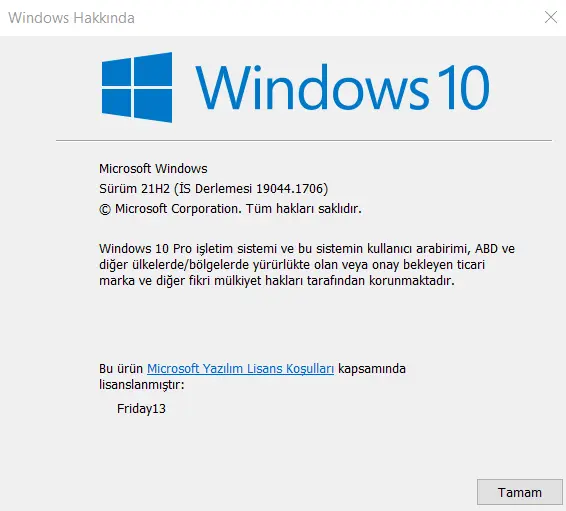Image resolution: width=566 pixels, height=511 pixels.
Task: Open the Microsoft Yazılım Lisans Koşulları link
Action: pyautogui.click(x=240, y=368)
